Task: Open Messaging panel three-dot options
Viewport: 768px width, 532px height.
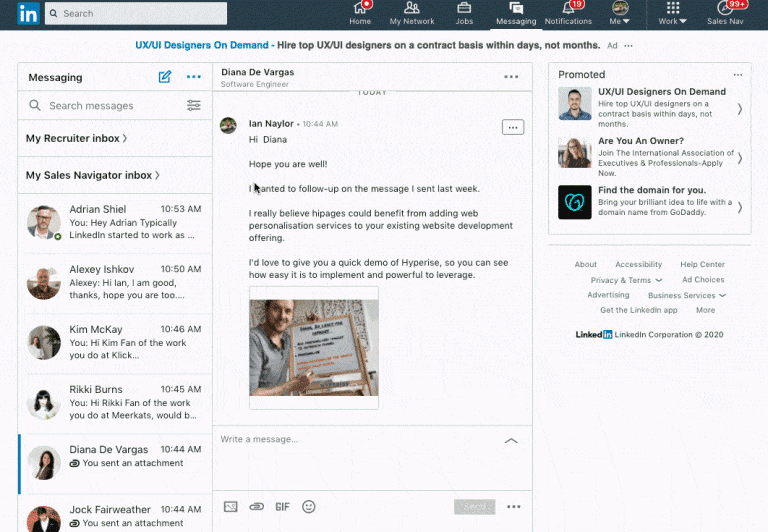Action: pyautogui.click(x=194, y=77)
